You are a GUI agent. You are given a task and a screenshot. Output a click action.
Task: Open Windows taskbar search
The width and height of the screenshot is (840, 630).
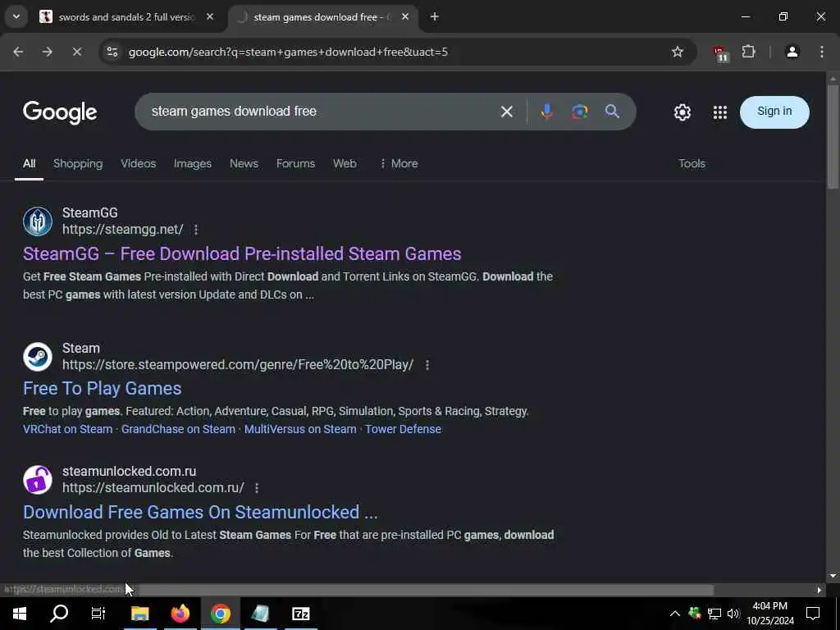click(59, 614)
